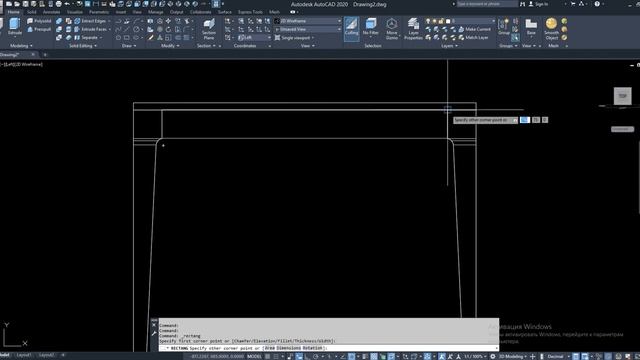
Task: Expand the Modeling panel
Action: (x=21, y=46)
